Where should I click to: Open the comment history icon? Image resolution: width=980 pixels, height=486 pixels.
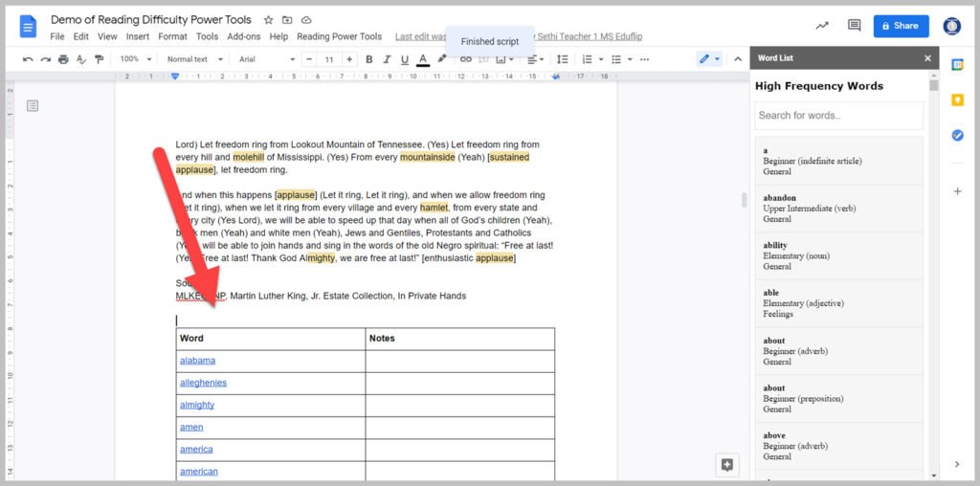pyautogui.click(x=854, y=26)
